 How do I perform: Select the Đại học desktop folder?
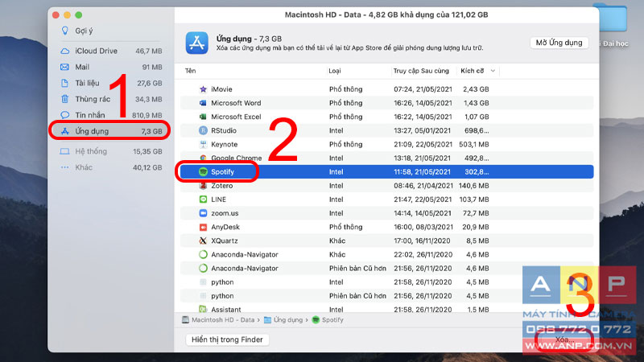click(x=613, y=25)
